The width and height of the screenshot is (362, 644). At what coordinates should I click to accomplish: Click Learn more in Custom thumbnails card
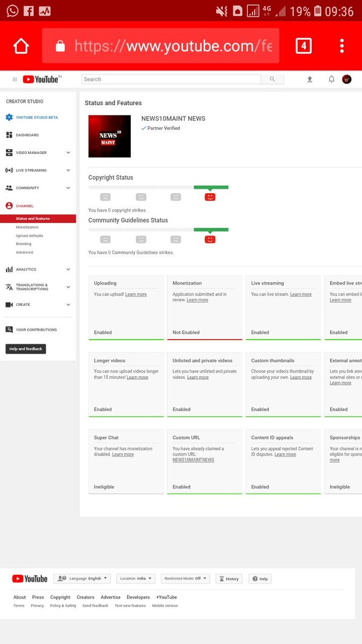point(301,377)
